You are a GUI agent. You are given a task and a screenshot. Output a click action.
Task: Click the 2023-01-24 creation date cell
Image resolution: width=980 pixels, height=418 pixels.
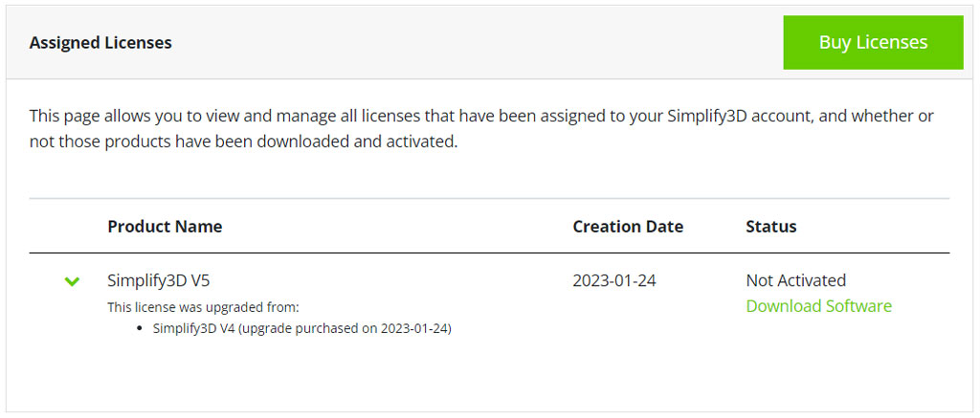click(x=614, y=280)
